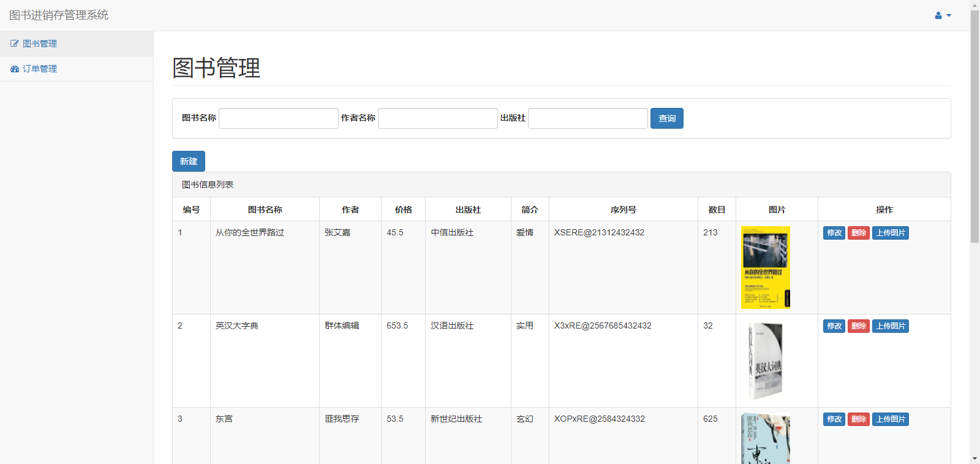Click the 从你的全世界路过 book cover thumbnail
The image size is (980, 464).
pos(766,267)
